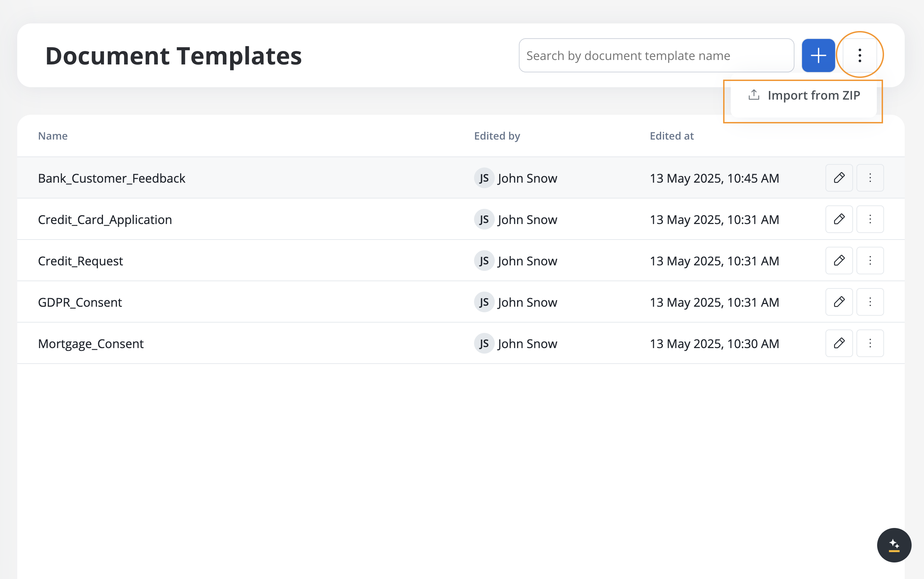Edit GDPR_Consent with pencil icon

pyautogui.click(x=839, y=302)
